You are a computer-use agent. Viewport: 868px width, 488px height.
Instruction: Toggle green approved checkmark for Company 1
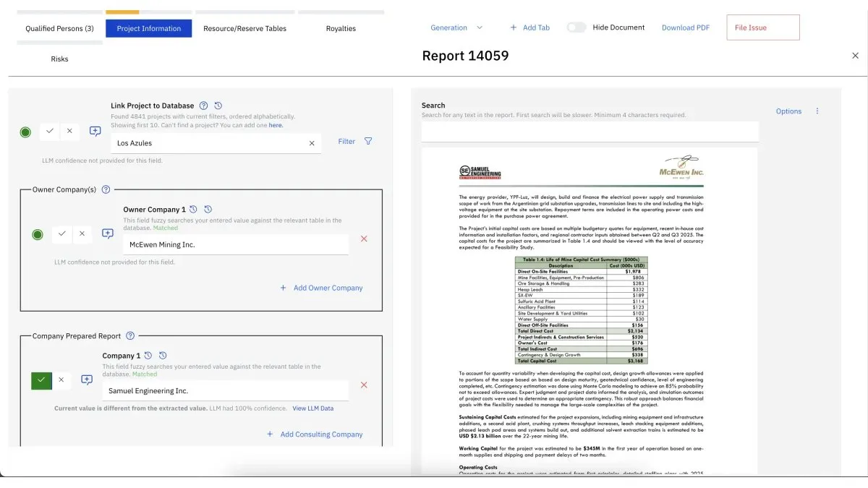[41, 380]
